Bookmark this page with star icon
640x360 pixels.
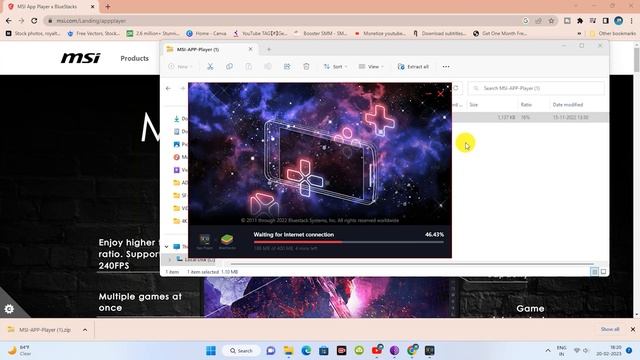(551, 20)
